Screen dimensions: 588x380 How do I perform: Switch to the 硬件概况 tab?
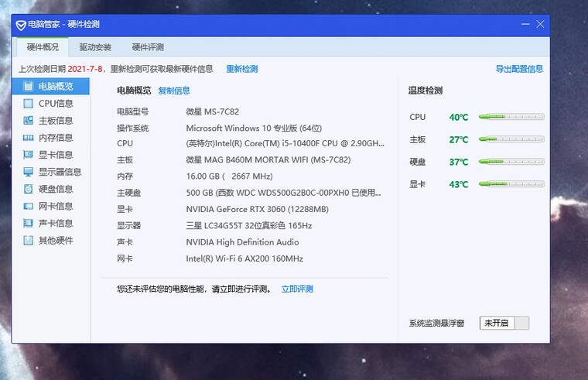(x=43, y=47)
